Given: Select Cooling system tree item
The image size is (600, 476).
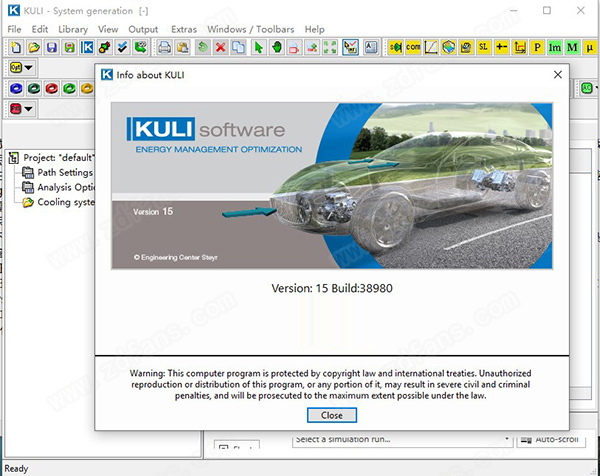Looking at the screenshot, I should click(x=65, y=202).
